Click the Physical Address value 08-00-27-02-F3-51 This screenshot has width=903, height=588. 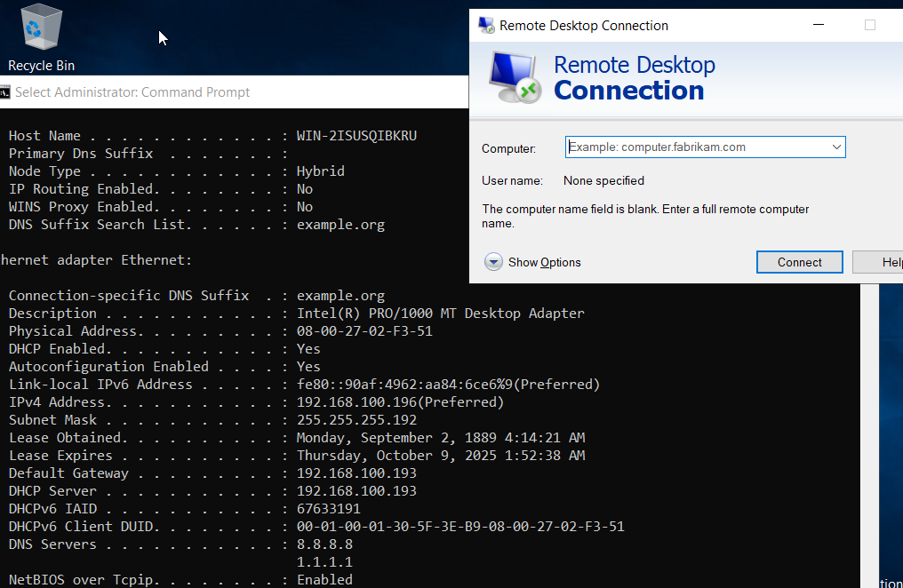[x=364, y=331]
